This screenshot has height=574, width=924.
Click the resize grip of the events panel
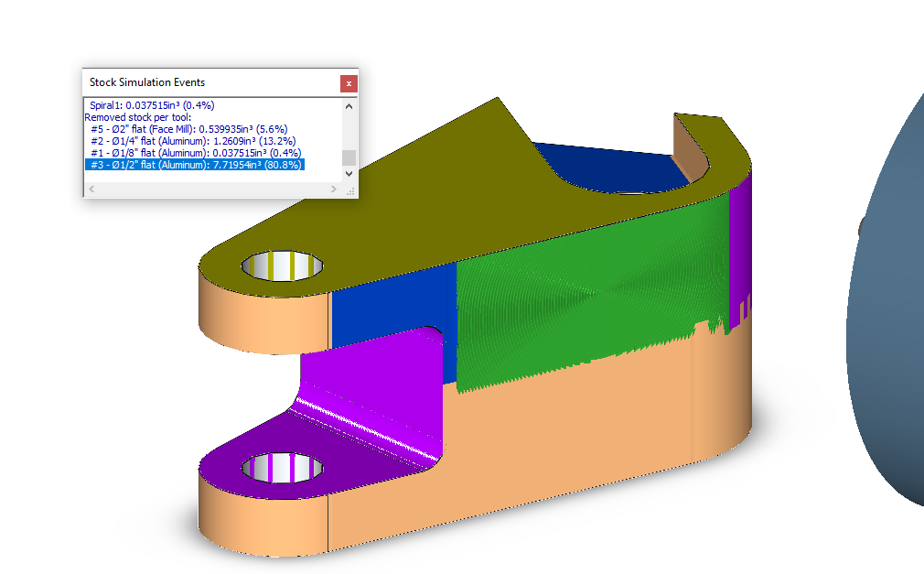point(350,190)
